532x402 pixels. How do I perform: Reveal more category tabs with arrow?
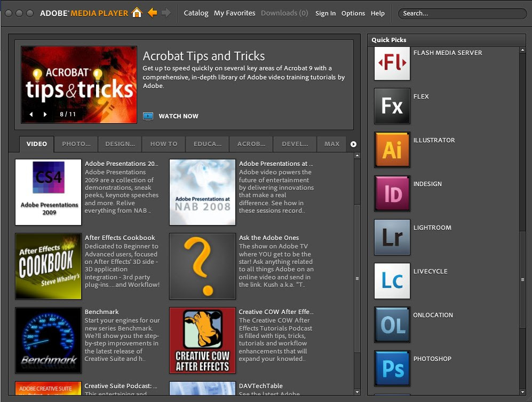(353, 144)
